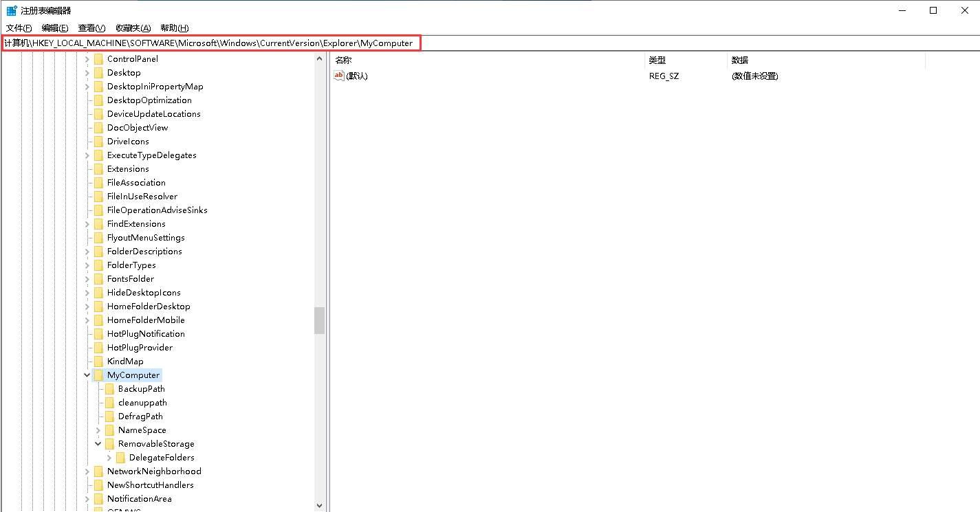Viewport: 980px width, 512px height.
Task: Click the NotificationArea folder icon
Action: [98, 499]
